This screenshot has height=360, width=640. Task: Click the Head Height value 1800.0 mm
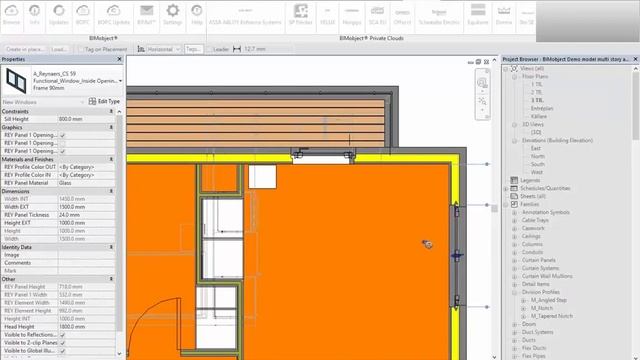click(x=86, y=327)
